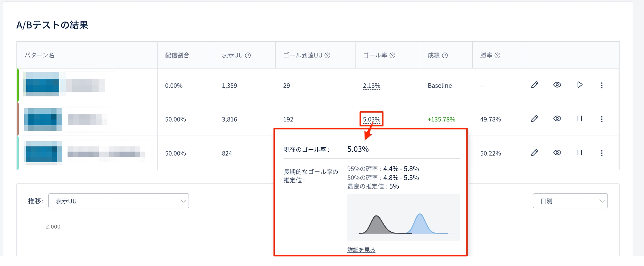
Task: Open three-dot menu in 3,816 UU row
Action: pos(602,119)
